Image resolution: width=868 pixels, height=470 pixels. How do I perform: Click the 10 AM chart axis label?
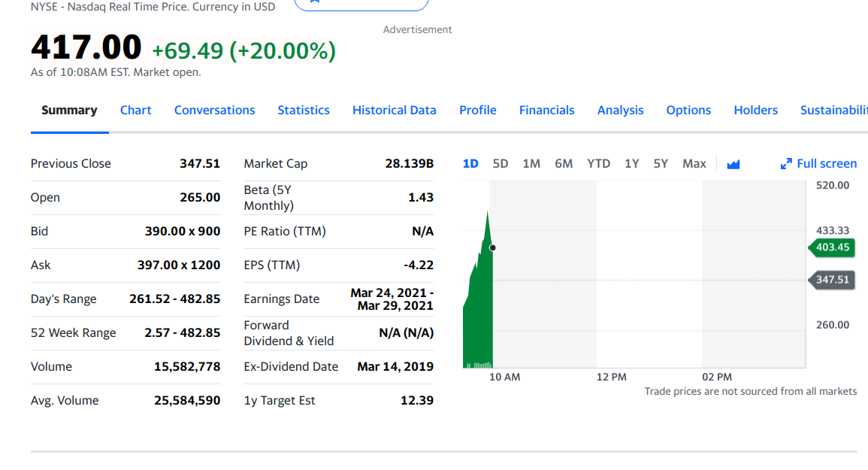tap(505, 377)
